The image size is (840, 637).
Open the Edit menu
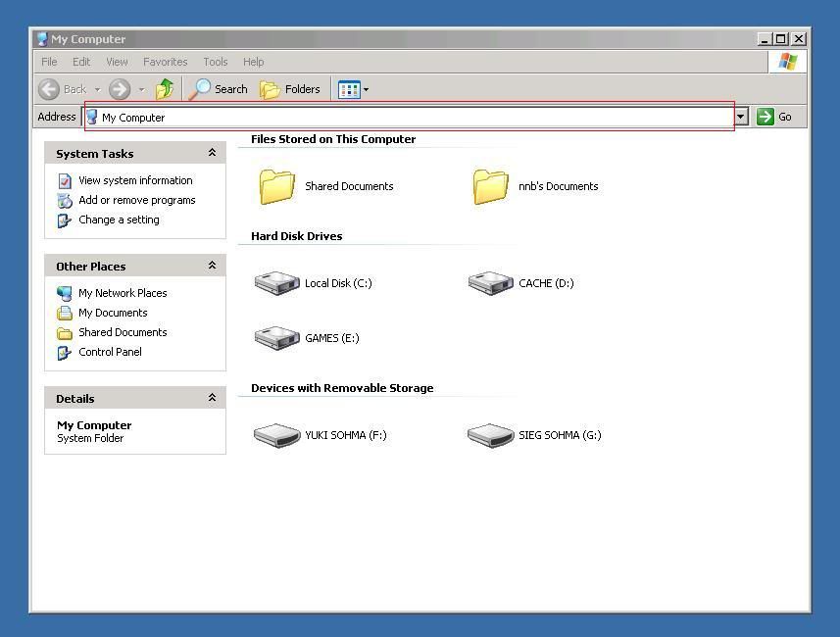pyautogui.click(x=81, y=62)
